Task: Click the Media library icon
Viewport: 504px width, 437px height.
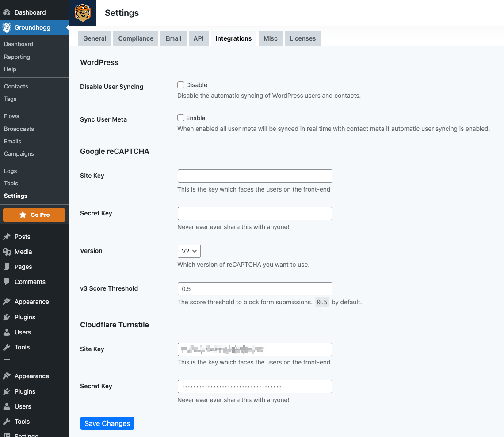Action: click(x=7, y=252)
